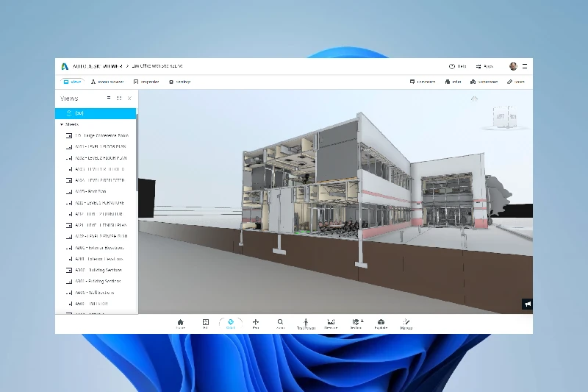Open the Views tab
Viewport: 588px width, 392px height.
coord(72,82)
